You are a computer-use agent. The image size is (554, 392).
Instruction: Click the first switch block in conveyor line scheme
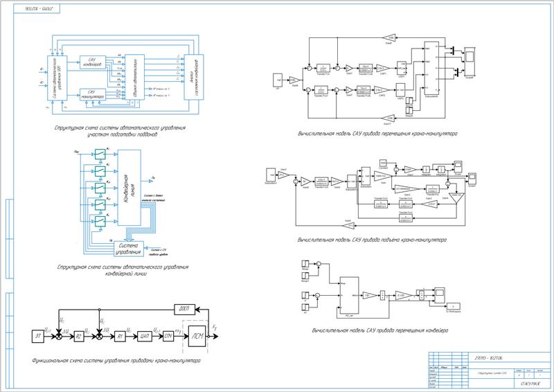[x=100, y=154]
